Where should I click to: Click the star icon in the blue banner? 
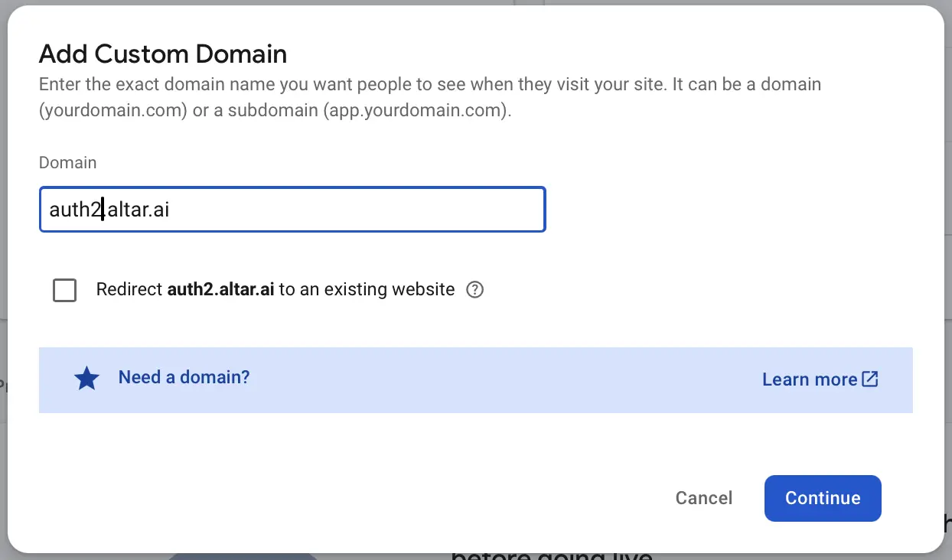86,379
